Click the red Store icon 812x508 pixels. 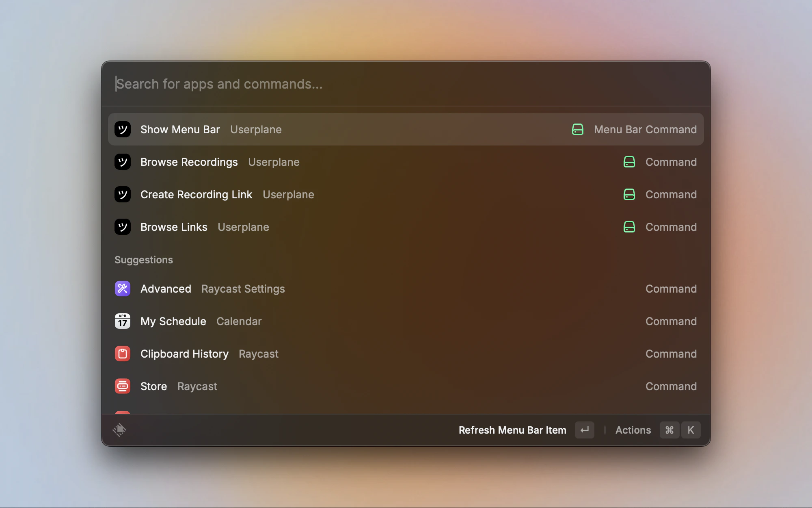(x=122, y=386)
